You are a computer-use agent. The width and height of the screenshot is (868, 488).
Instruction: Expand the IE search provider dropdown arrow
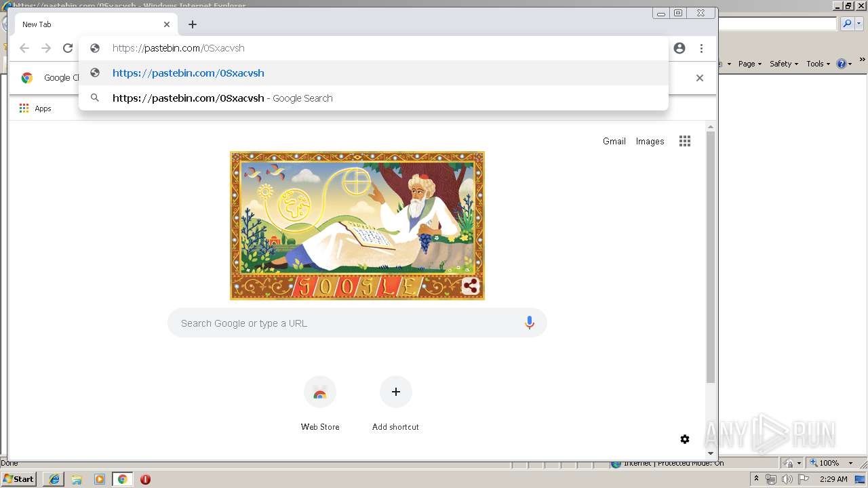[x=859, y=24]
